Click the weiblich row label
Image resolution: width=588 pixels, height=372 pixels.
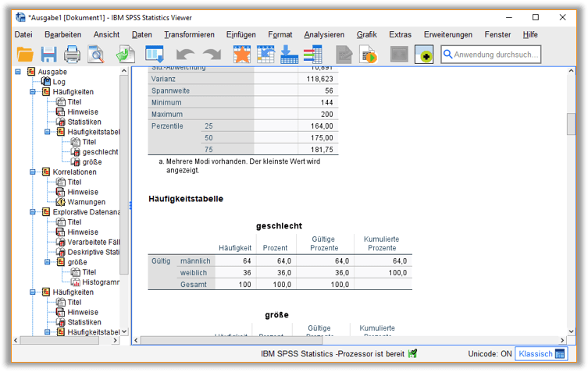194,273
